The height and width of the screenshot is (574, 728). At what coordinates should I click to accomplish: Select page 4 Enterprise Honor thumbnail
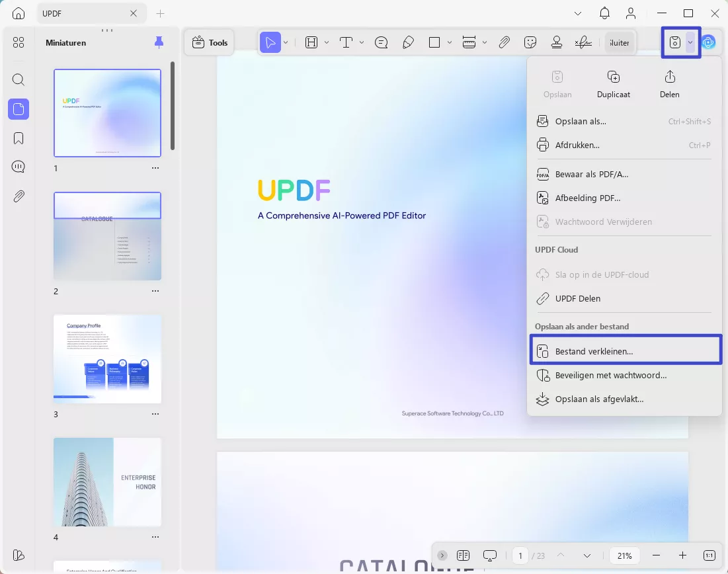point(107,481)
